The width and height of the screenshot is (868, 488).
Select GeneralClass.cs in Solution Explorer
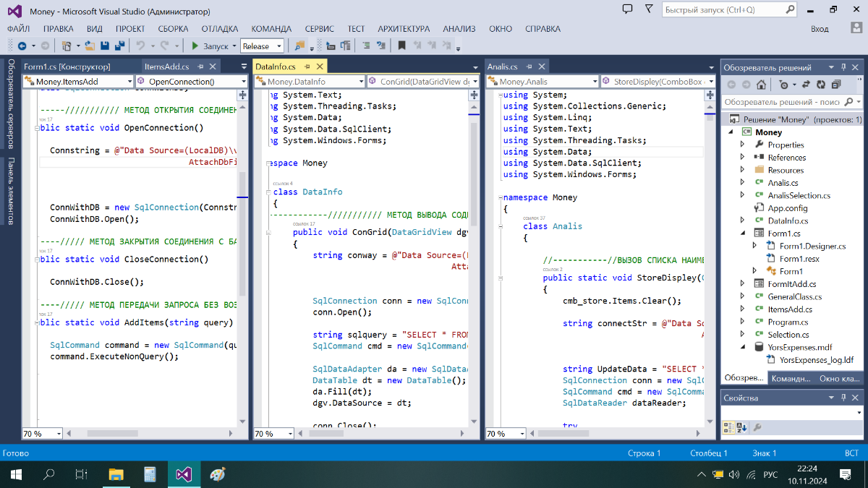click(x=795, y=296)
